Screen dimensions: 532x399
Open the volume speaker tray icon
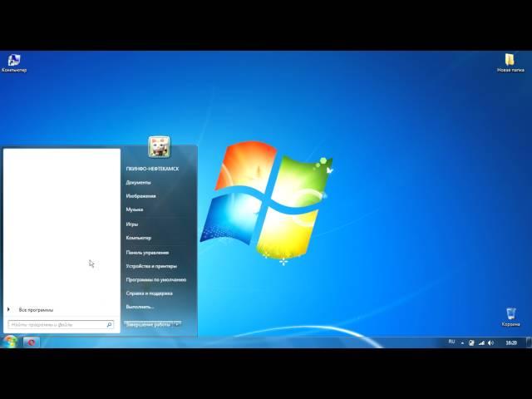click(490, 343)
